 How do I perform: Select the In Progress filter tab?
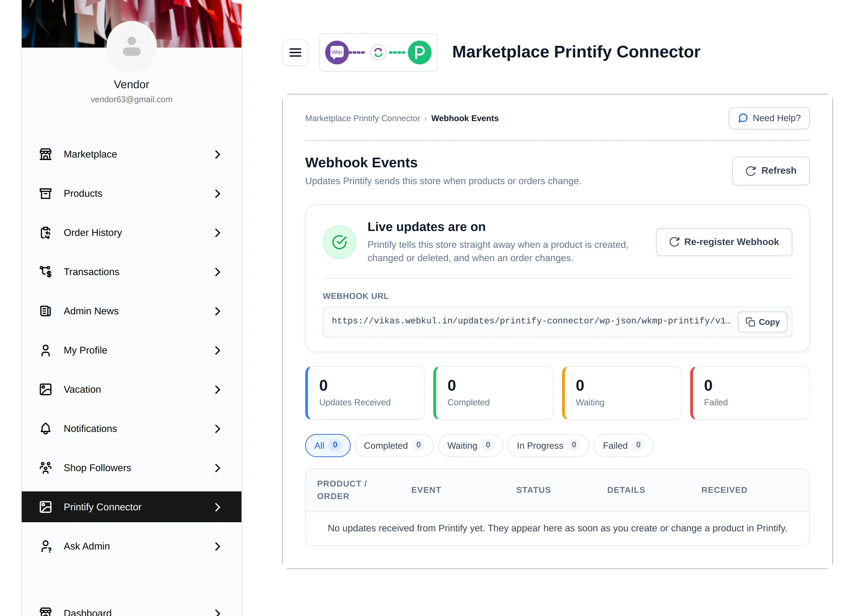click(548, 446)
